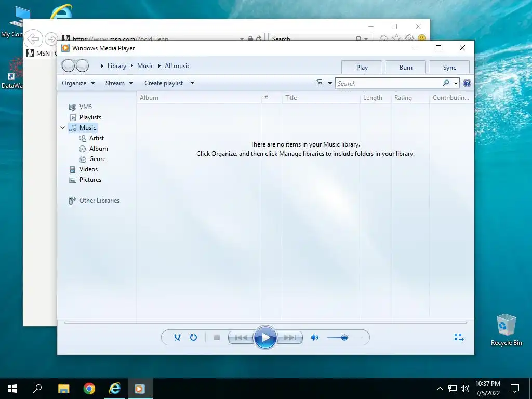Turn shuffle on
The height and width of the screenshot is (399, 532).
coord(177,337)
